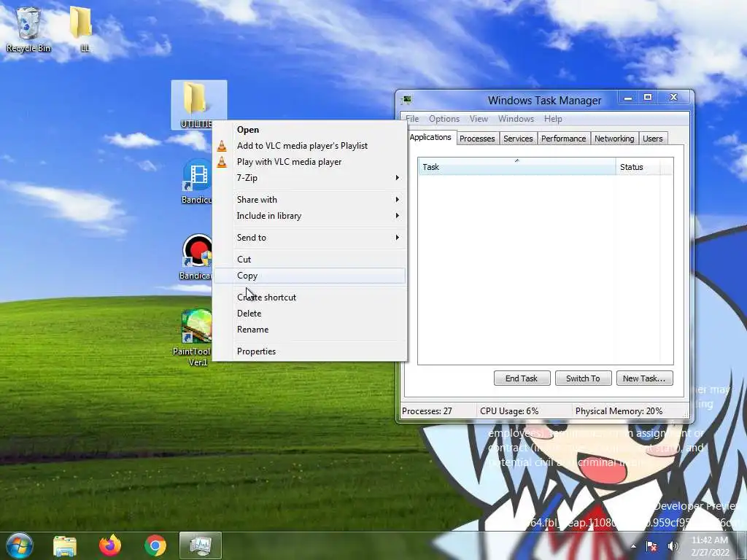
Task: Switch to the Performance tab
Action: [564, 139]
